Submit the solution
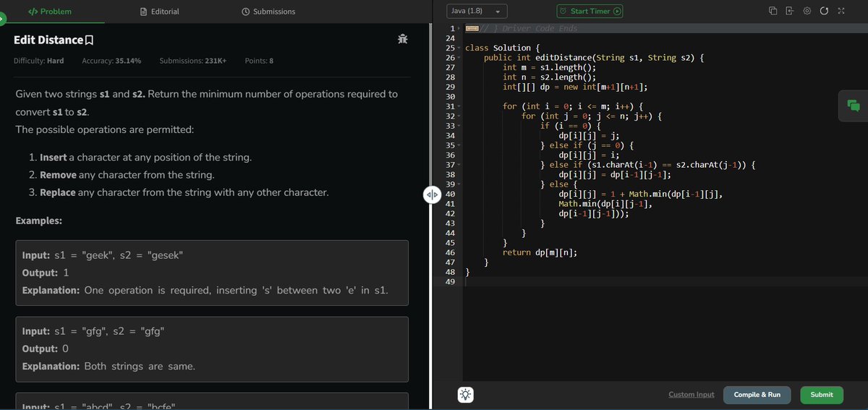868x410 pixels. pyautogui.click(x=822, y=395)
